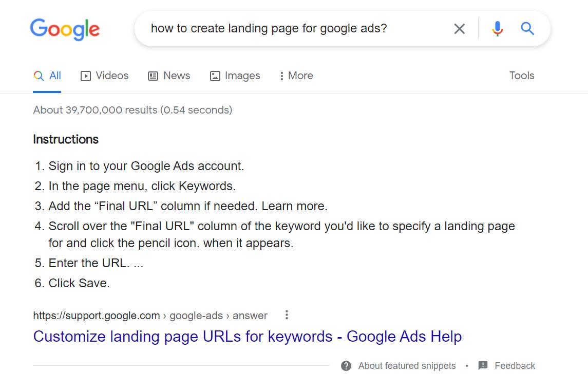Viewport: 588px width, 390px height.
Task: Click the question mark snippet icon
Action: tap(346, 366)
